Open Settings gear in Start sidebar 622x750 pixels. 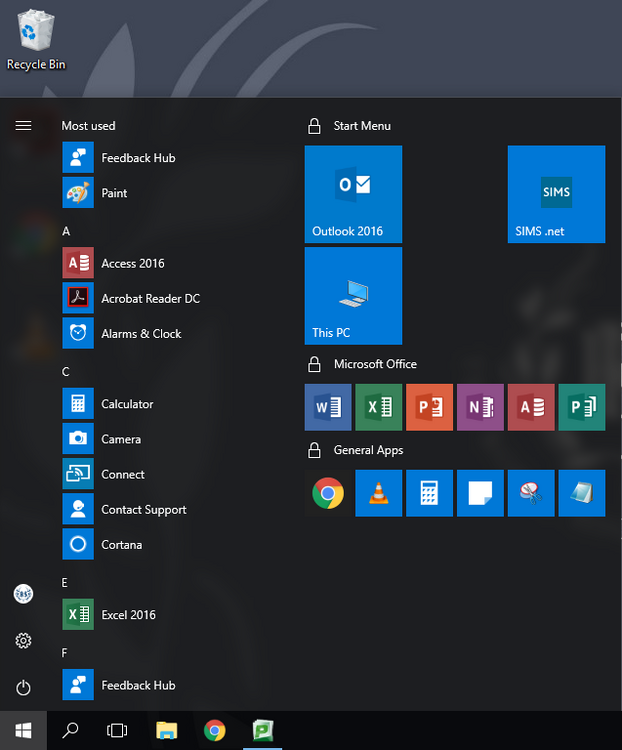pos(23,640)
